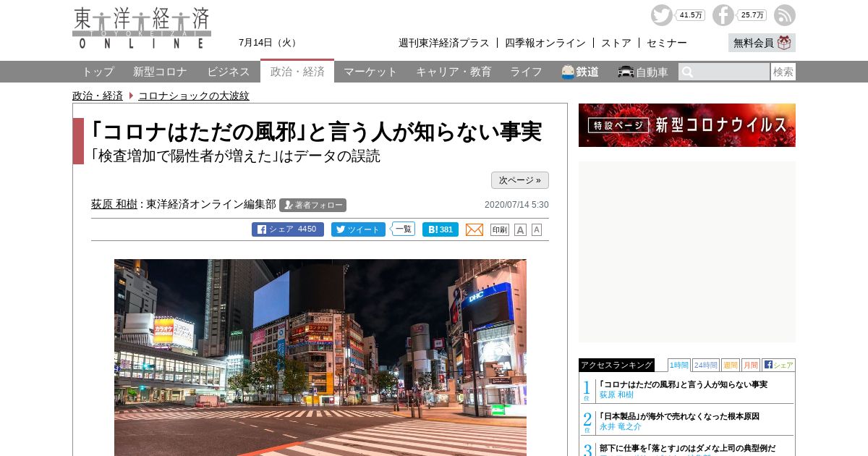Print the article with 印刷 button
868x456 pixels.
click(x=500, y=229)
